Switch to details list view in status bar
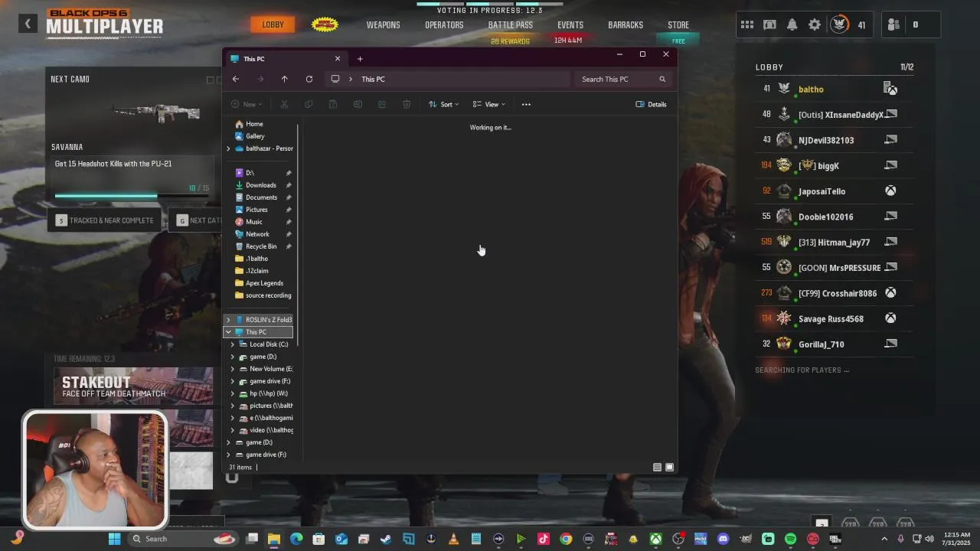Screen dimensions: 980x551 pyautogui.click(x=657, y=467)
